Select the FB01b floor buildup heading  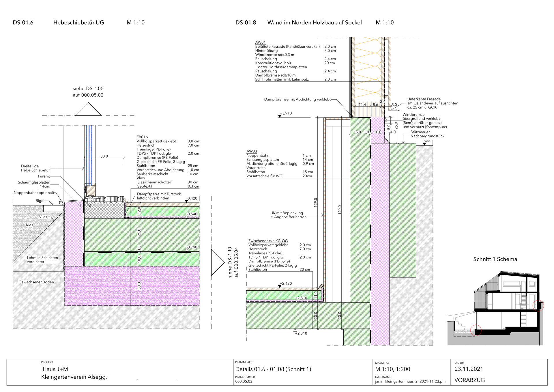[142, 137]
